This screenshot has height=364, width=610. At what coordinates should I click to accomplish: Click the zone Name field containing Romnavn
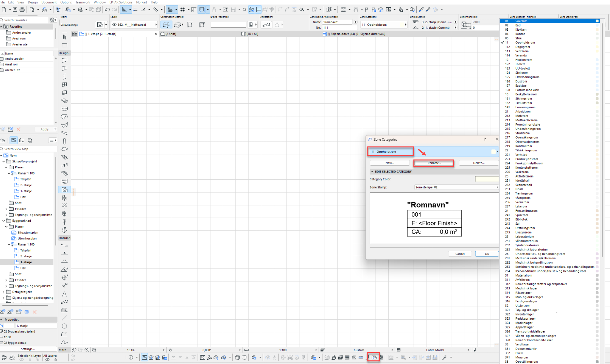[338, 22]
